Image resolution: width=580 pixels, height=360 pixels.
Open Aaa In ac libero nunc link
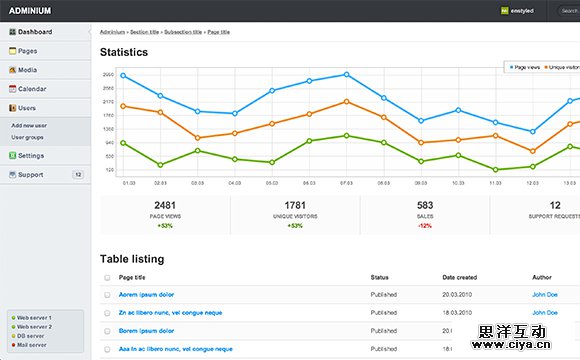click(x=176, y=349)
